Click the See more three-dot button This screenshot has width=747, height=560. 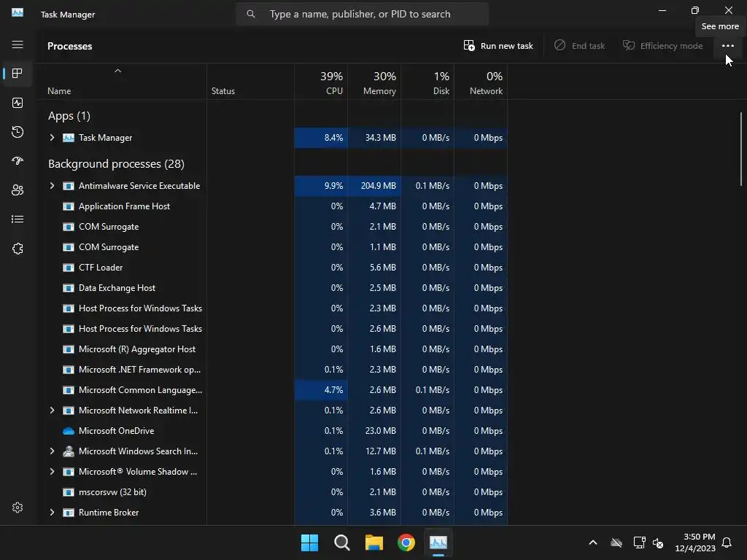[x=727, y=46]
